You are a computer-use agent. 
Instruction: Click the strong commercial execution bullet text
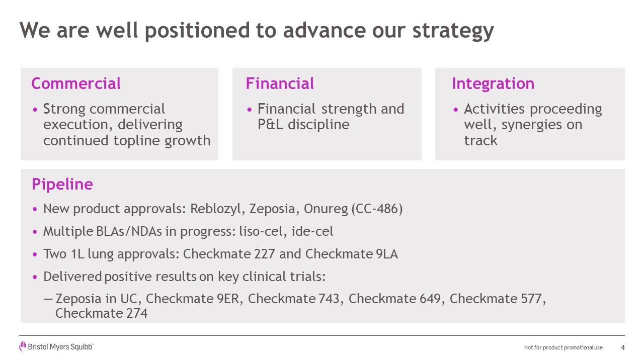(x=126, y=125)
